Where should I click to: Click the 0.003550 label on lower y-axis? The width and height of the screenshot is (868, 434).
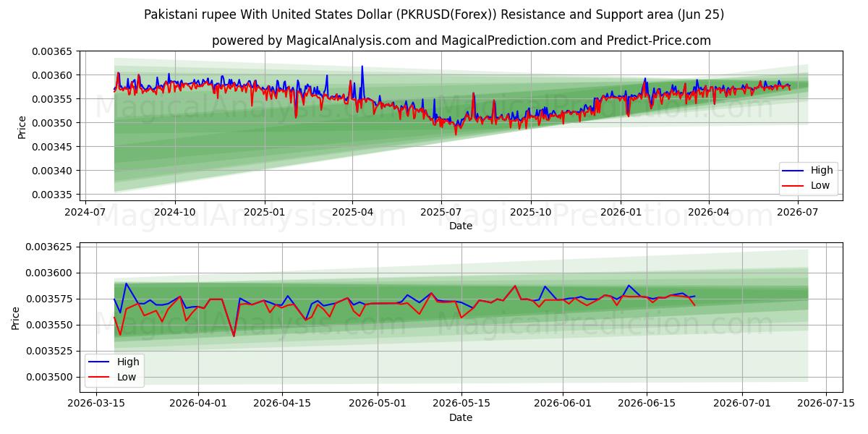click(49, 325)
